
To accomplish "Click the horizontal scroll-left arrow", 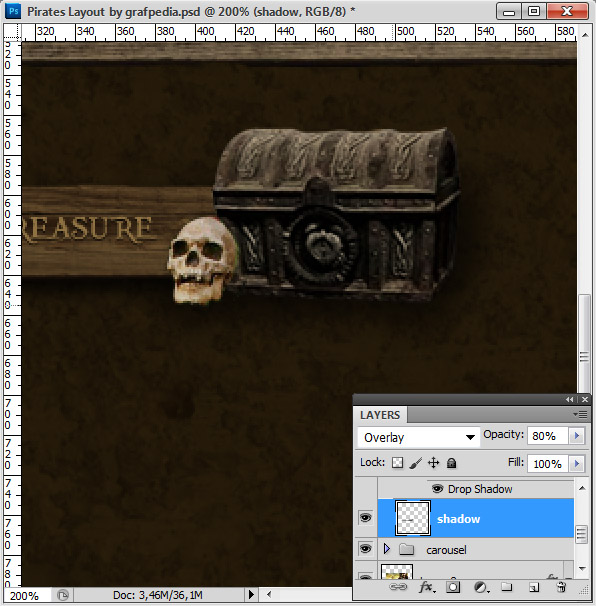I will tap(269, 594).
